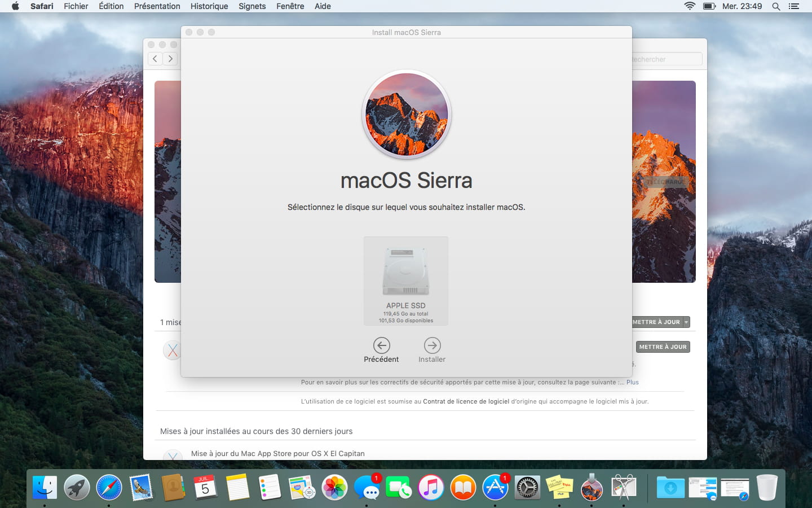812x508 pixels.
Task: Open Mail stamp icon in Dock
Action: (x=141, y=487)
